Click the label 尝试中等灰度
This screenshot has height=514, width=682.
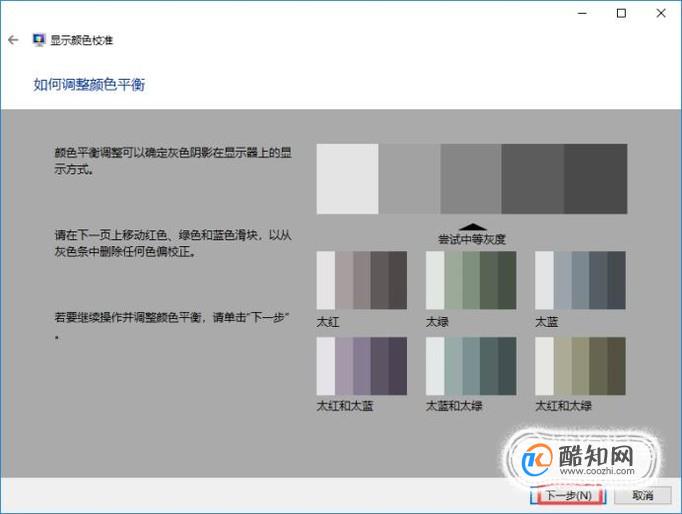[x=472, y=239]
